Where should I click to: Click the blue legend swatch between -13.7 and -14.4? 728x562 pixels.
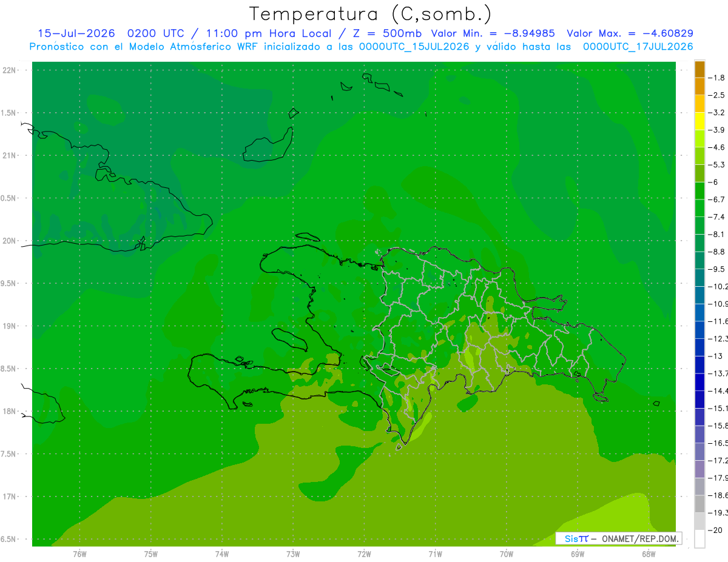(x=699, y=382)
